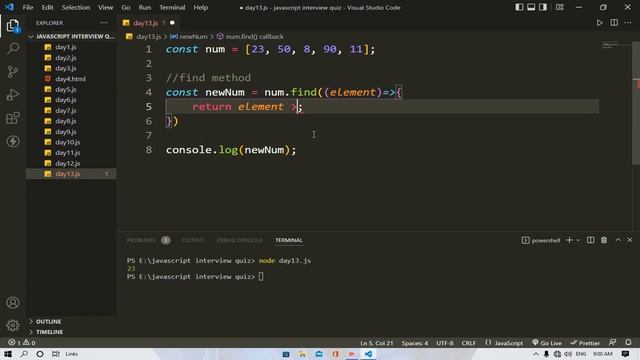This screenshot has height=360, width=640.
Task: Collapse the JAVASCRIPT INTERVIEW Q... folder
Action: (x=72, y=36)
